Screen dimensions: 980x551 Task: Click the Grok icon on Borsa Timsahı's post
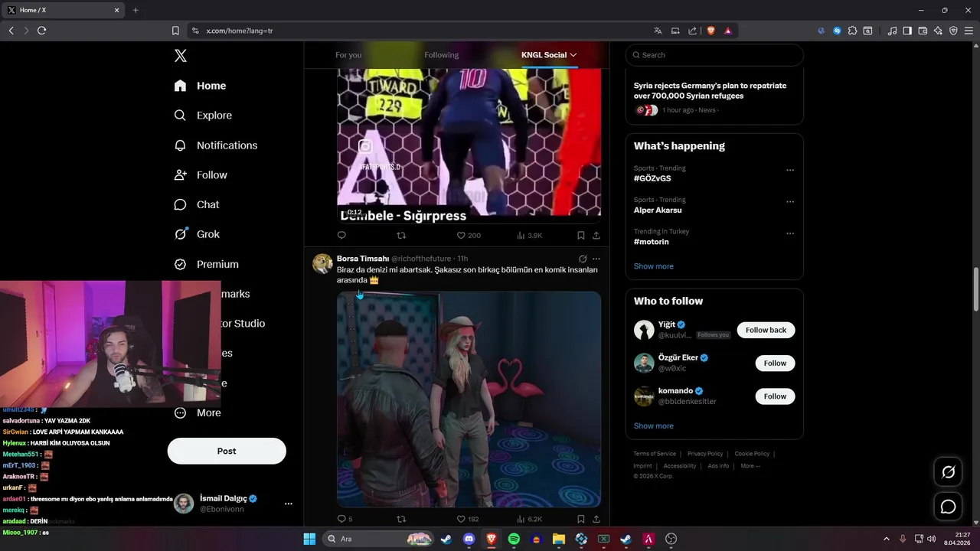click(583, 259)
